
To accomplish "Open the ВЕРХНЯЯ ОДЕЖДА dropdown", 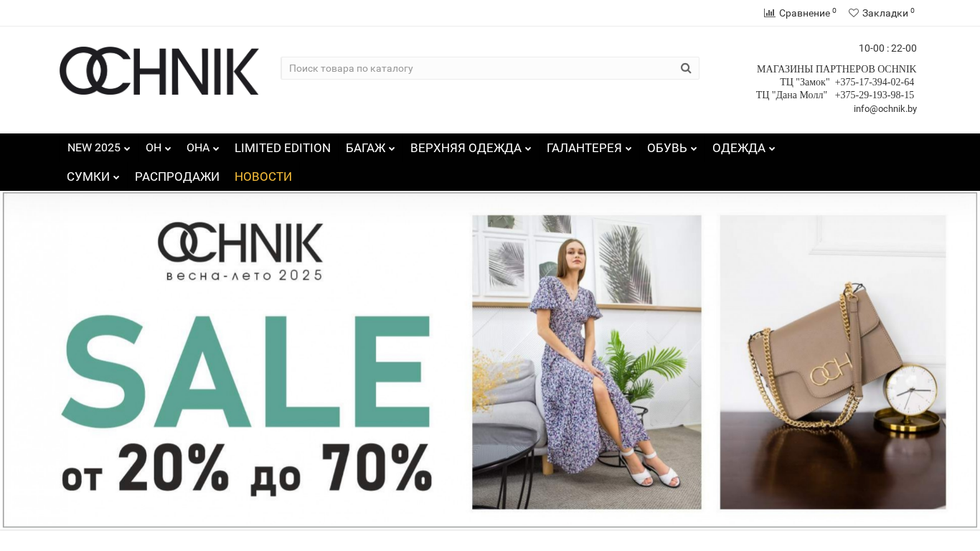I will click(471, 148).
